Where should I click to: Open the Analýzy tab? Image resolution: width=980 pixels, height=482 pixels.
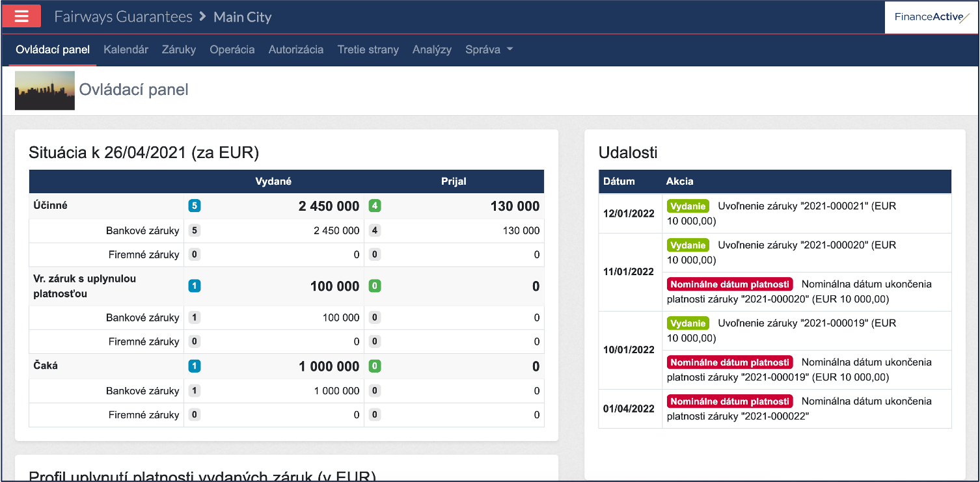coord(431,49)
